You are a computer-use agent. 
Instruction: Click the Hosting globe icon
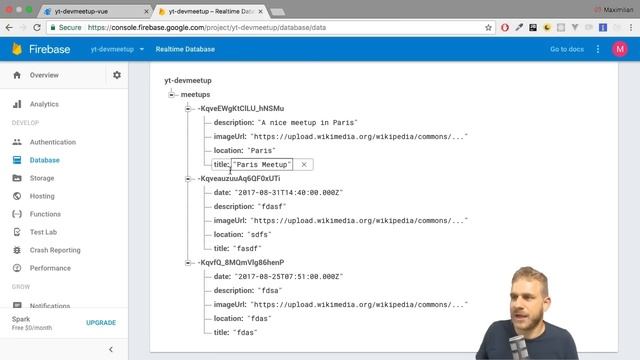pyautogui.click(x=17, y=196)
